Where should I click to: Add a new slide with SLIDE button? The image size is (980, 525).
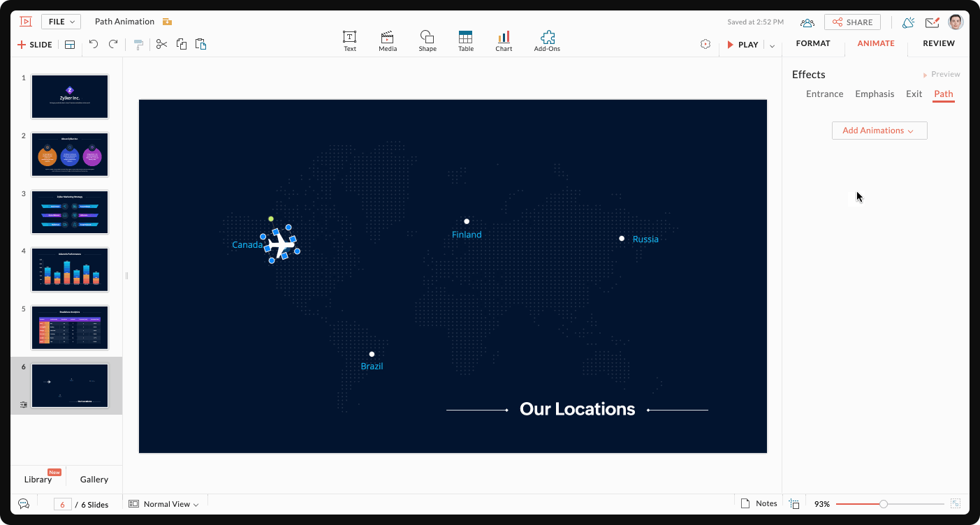tap(35, 45)
